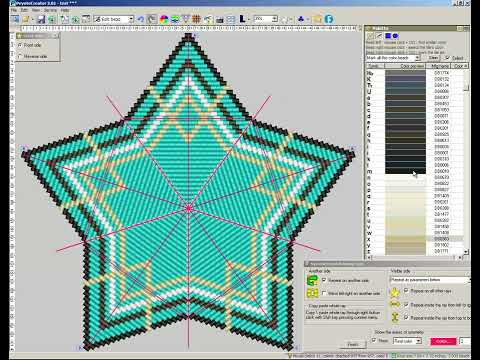Click the green layered stripes toolbar icon
The image size is (480, 360).
click(x=175, y=20)
